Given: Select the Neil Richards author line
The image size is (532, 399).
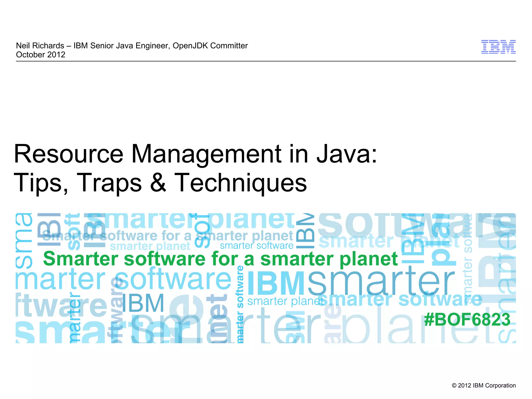Looking at the screenshot, I should point(40,46).
